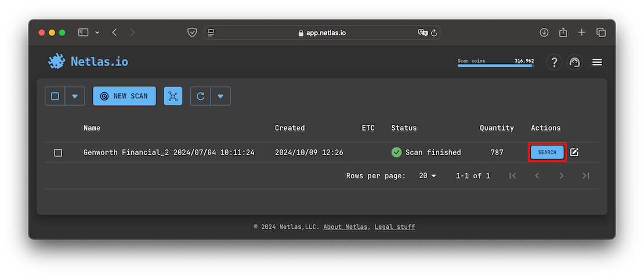This screenshot has width=644, height=277.
Task: Click the 316,962 scan coins value
Action: tap(524, 61)
